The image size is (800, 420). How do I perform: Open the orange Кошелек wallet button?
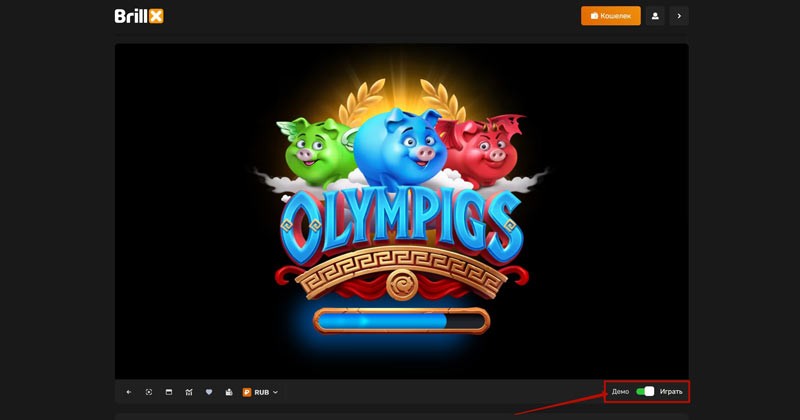[x=610, y=16]
